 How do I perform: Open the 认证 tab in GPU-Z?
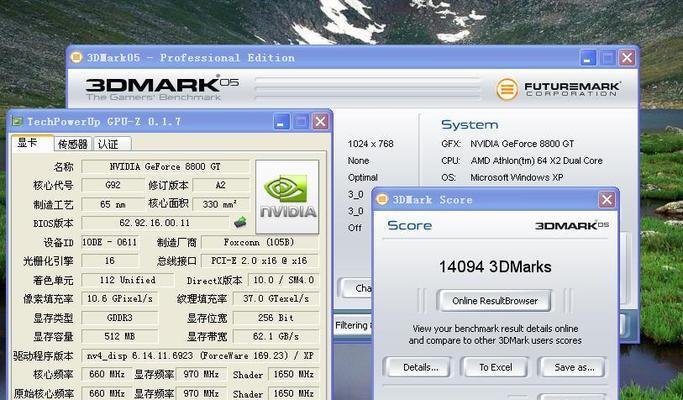tap(111, 144)
